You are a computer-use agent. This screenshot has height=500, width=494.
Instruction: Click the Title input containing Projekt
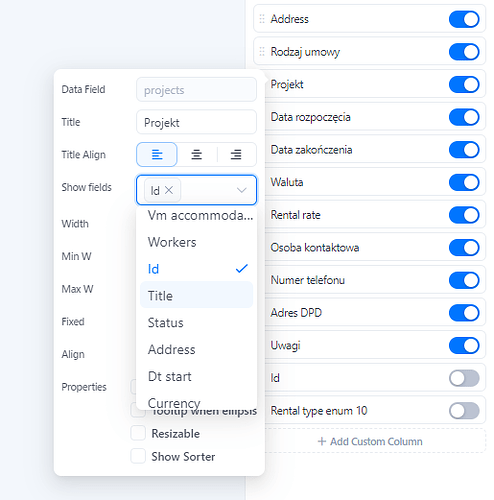click(197, 122)
